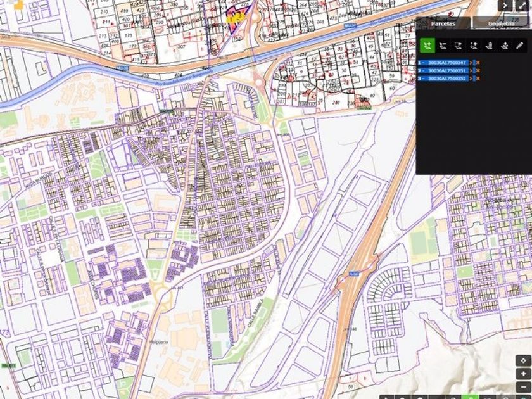532x399 pixels.
Task: Expand details for parcel 30030A17500352
Action: tap(471, 79)
